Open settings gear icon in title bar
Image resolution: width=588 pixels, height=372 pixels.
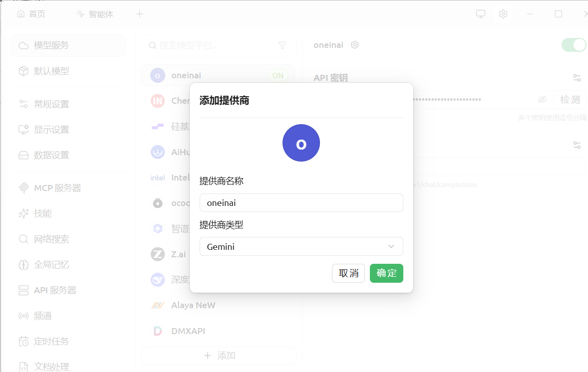503,14
